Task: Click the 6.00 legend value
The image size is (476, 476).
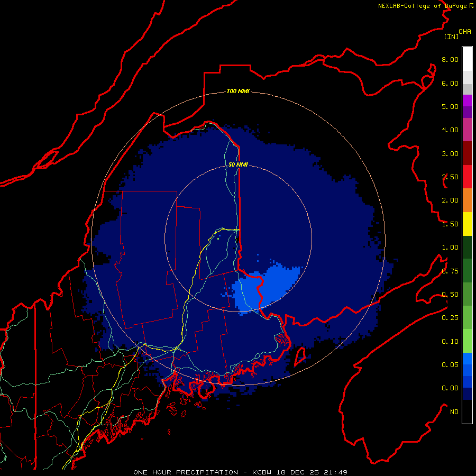Action: pos(450,83)
